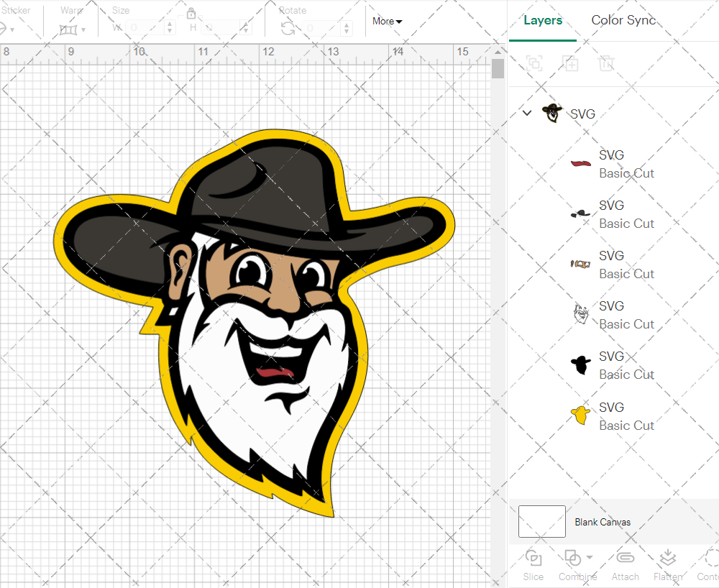The image size is (719, 588).
Task: Click the Rotate icon in toolbar
Action: 288,29
